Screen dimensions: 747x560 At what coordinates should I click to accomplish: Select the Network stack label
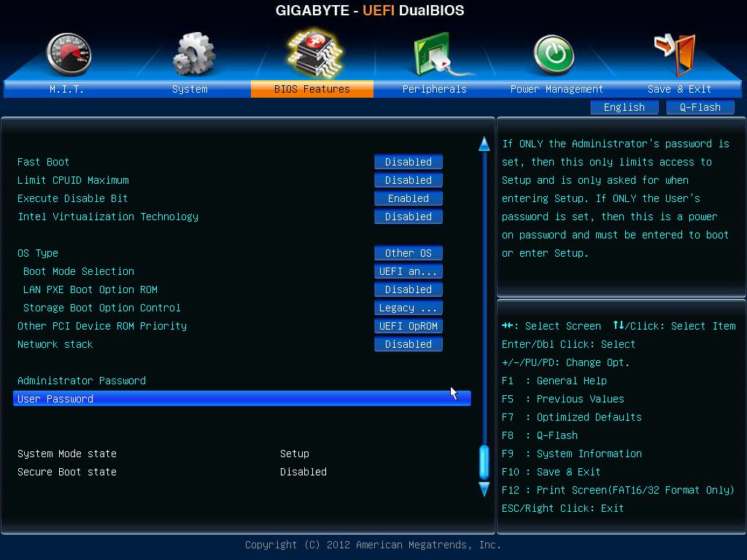tap(55, 344)
